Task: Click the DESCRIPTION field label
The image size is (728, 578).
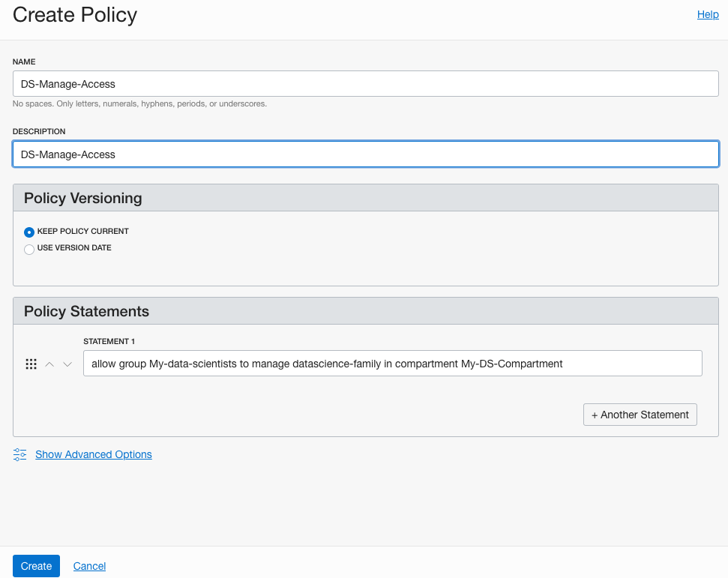Action: tap(39, 131)
